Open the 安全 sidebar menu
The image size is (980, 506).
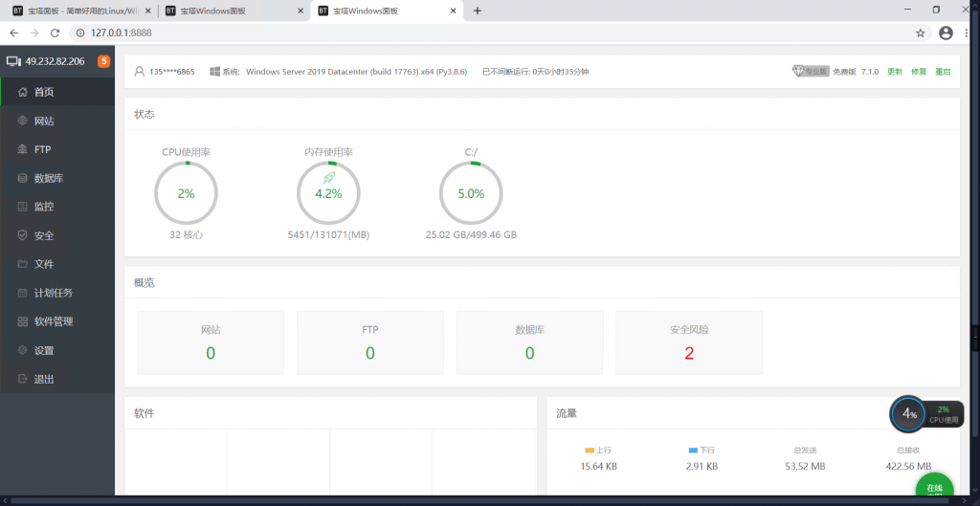pos(57,235)
